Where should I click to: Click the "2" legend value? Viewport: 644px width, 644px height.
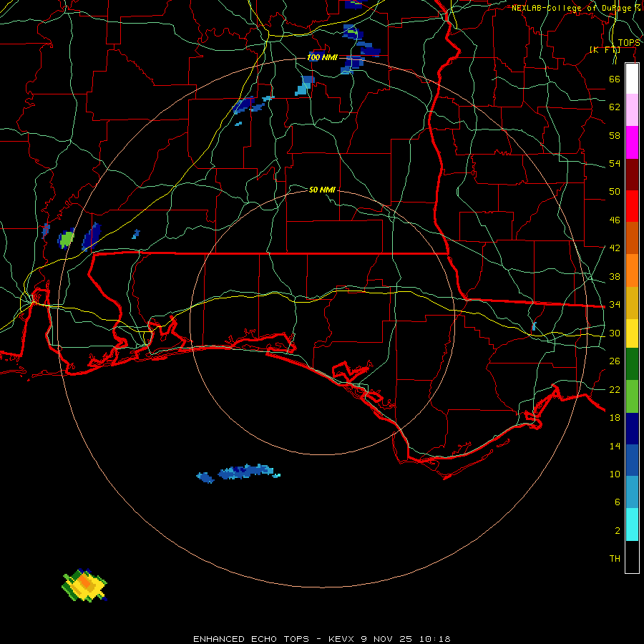click(x=618, y=530)
